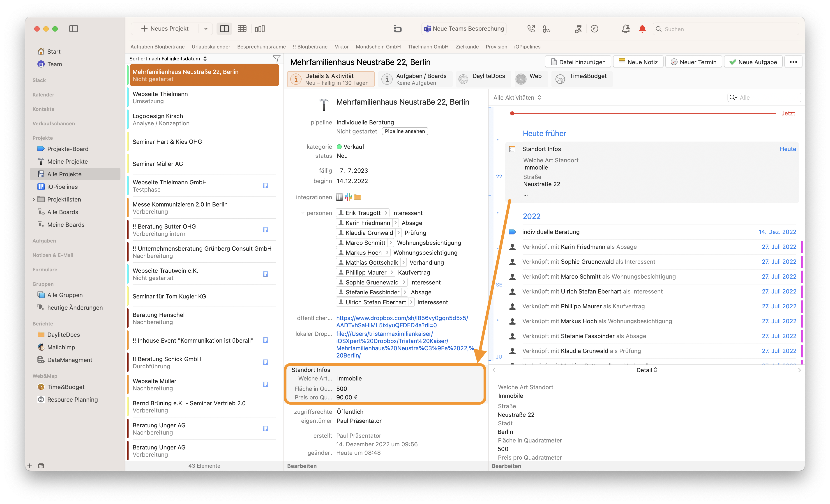Click board icon on Beratung Sutter OHG row

pos(265,230)
